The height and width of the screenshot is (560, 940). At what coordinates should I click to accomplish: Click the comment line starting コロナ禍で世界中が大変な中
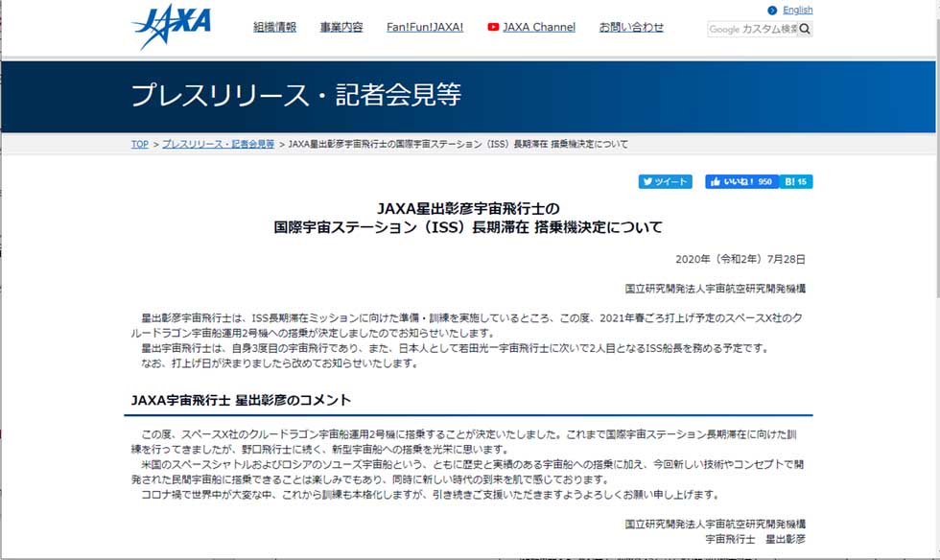click(431, 495)
